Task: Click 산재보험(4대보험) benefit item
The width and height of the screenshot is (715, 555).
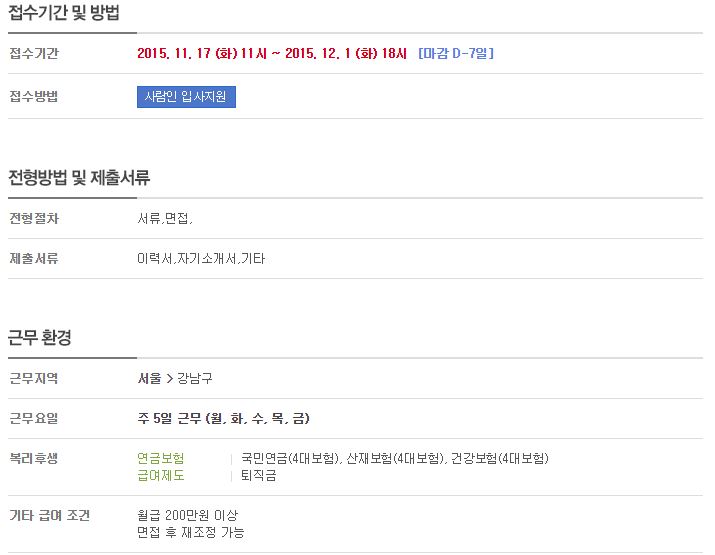Action: 395,458
